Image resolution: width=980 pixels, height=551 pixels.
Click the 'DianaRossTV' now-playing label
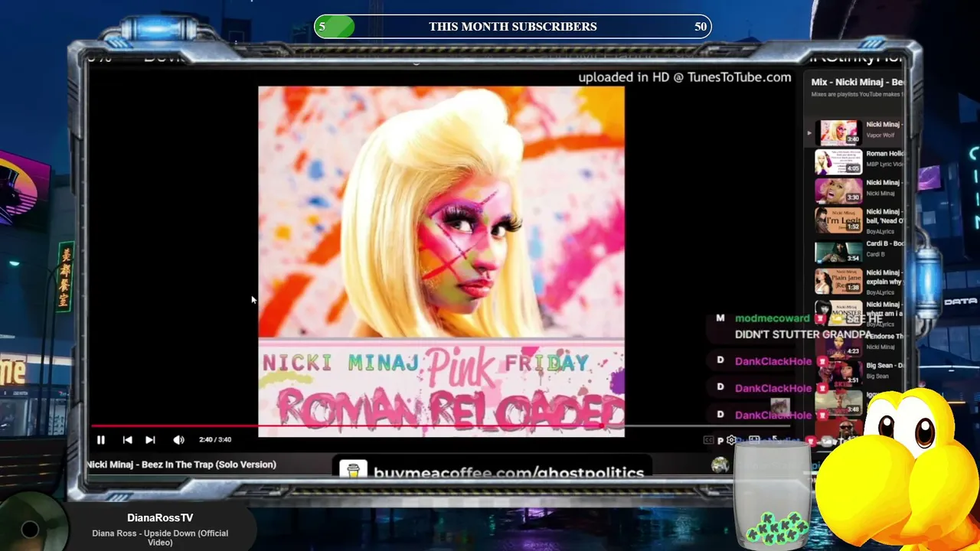pos(160,518)
